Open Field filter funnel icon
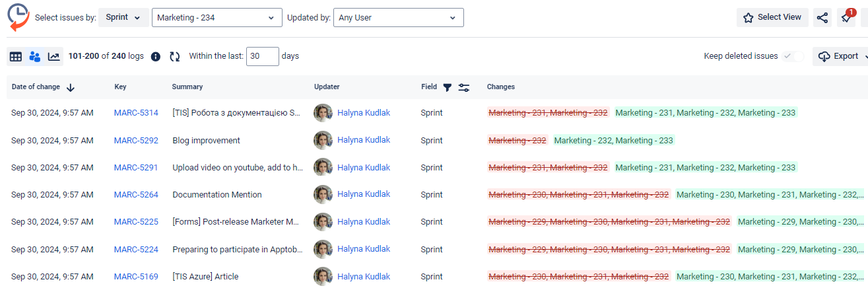The height and width of the screenshot is (290, 868). pyautogui.click(x=447, y=87)
